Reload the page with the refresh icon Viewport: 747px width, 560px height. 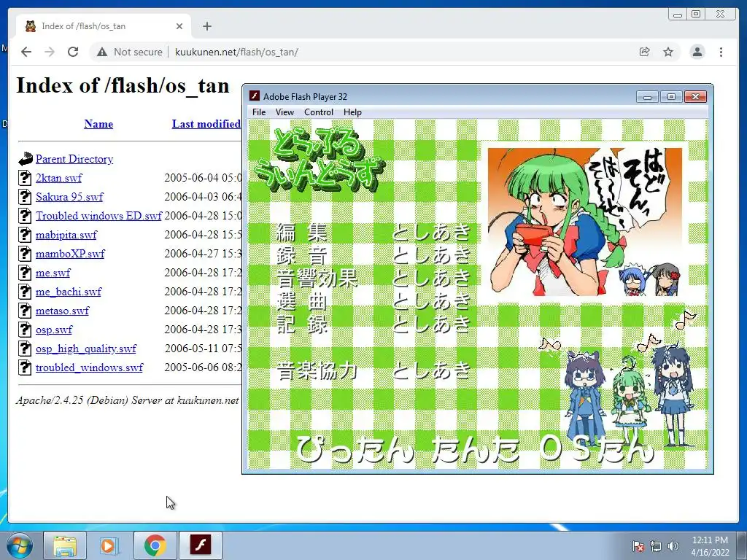[x=73, y=52]
